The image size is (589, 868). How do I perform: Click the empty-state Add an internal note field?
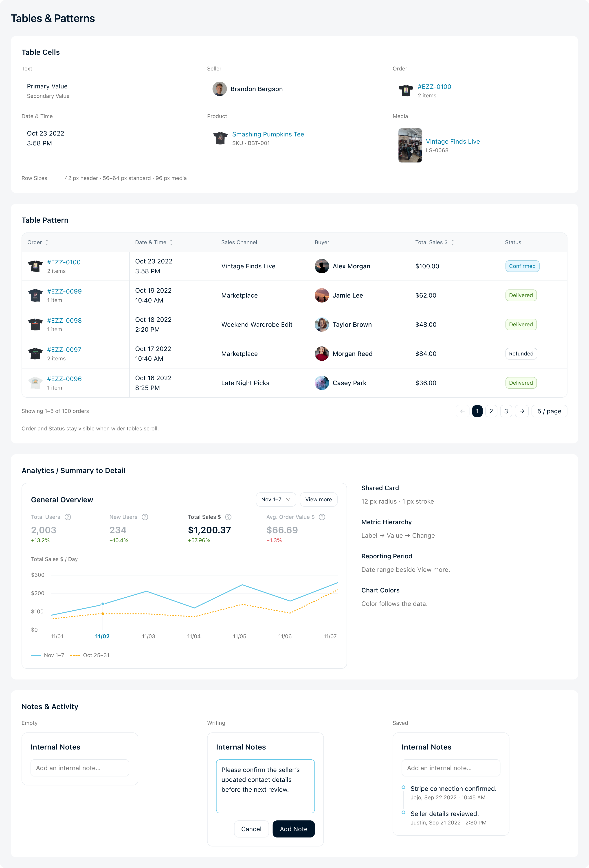[x=80, y=768]
